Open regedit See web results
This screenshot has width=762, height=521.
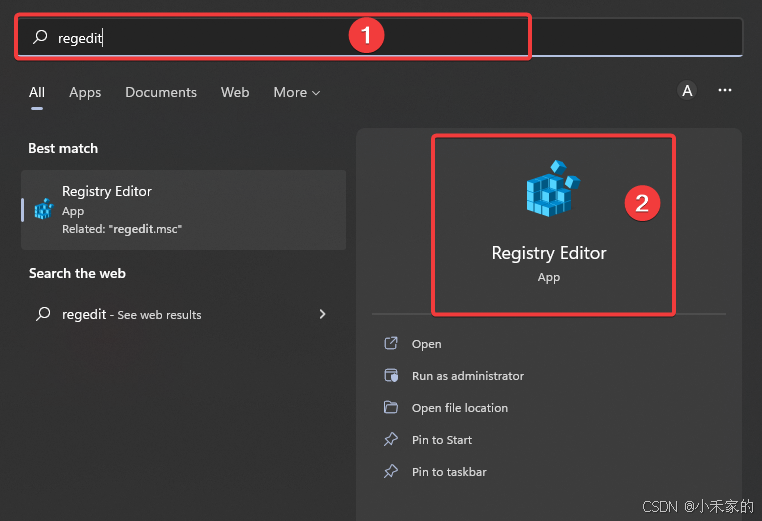[x=183, y=314]
